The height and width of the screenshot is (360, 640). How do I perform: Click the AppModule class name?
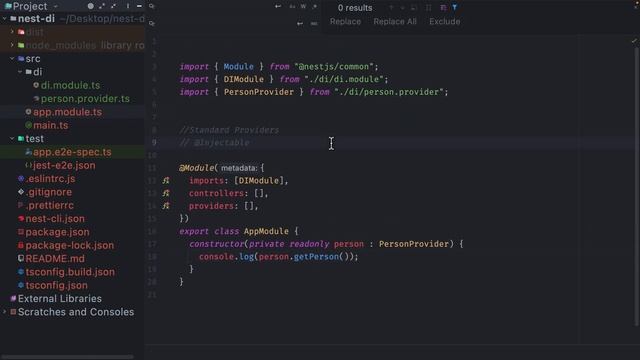point(266,231)
